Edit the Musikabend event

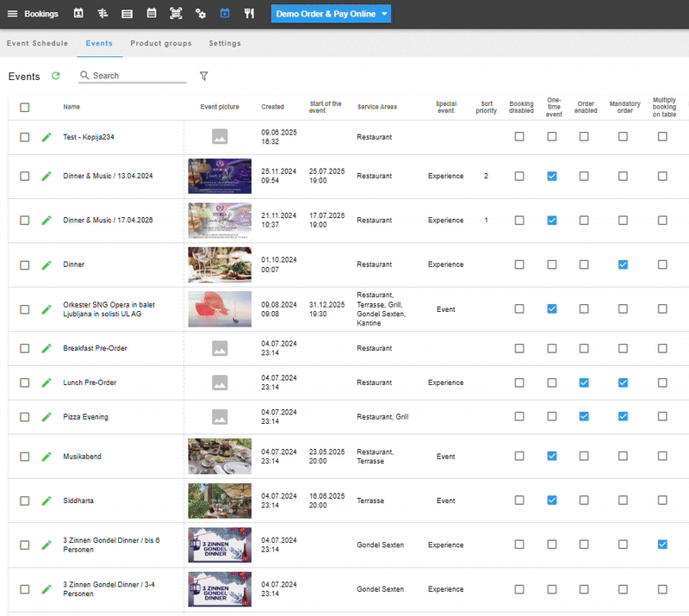click(47, 457)
